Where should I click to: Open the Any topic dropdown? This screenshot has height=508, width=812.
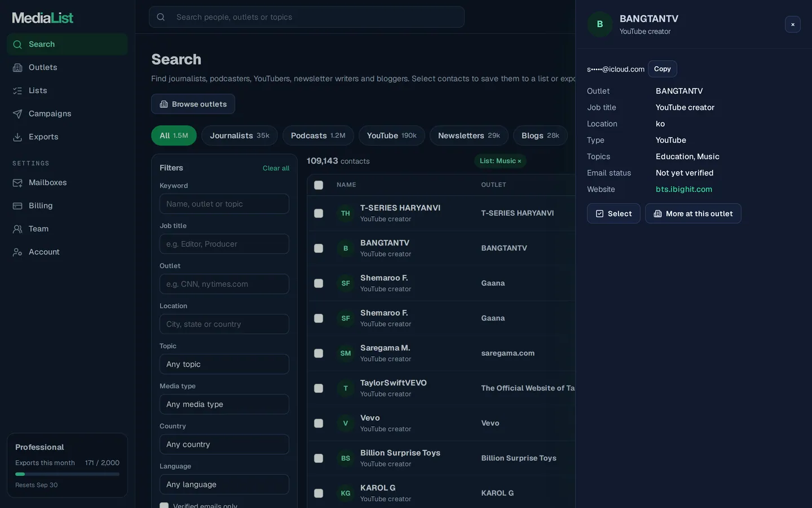click(224, 364)
